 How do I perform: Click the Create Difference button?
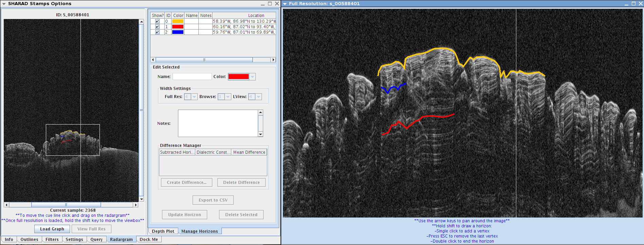click(186, 183)
